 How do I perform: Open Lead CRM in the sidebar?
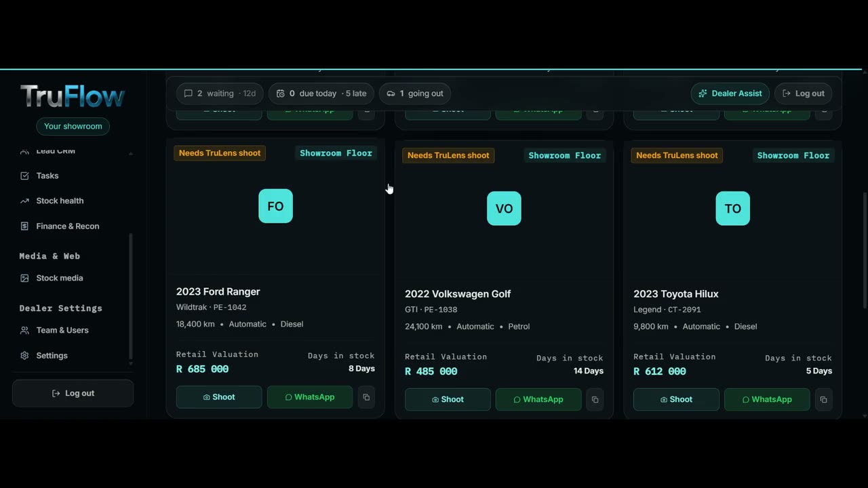[x=56, y=150]
